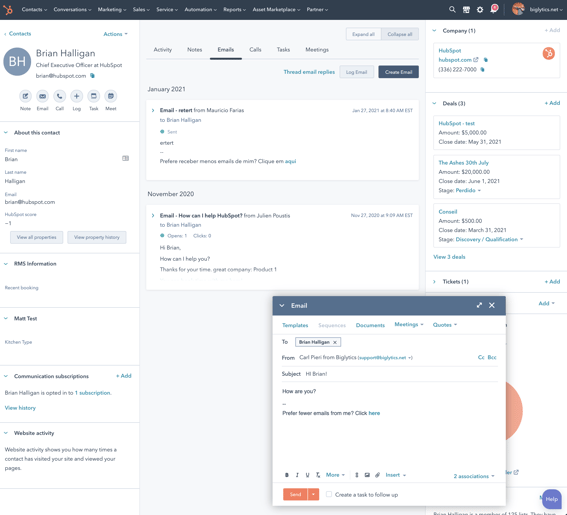
Task: Click View property history button
Action: 97,238
